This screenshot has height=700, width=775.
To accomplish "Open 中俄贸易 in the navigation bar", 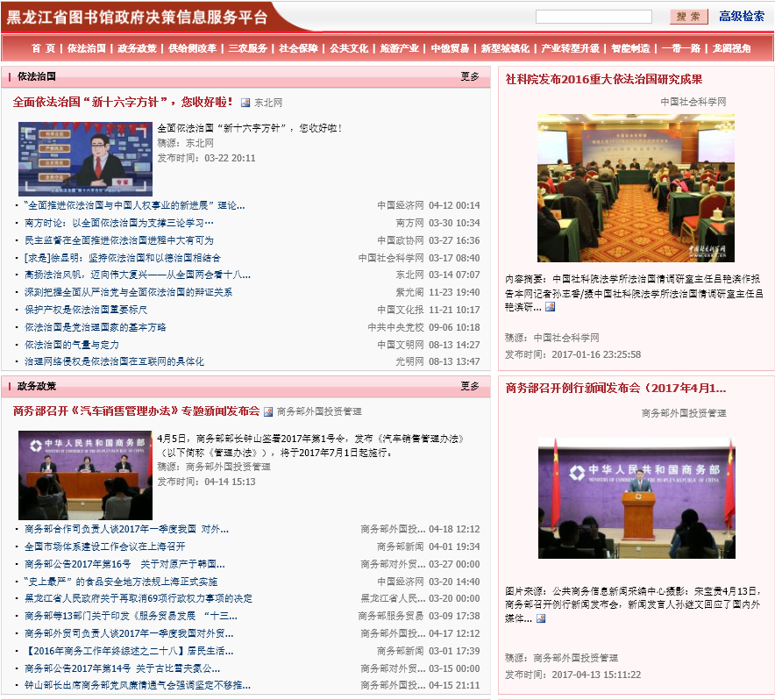I will 450,48.
